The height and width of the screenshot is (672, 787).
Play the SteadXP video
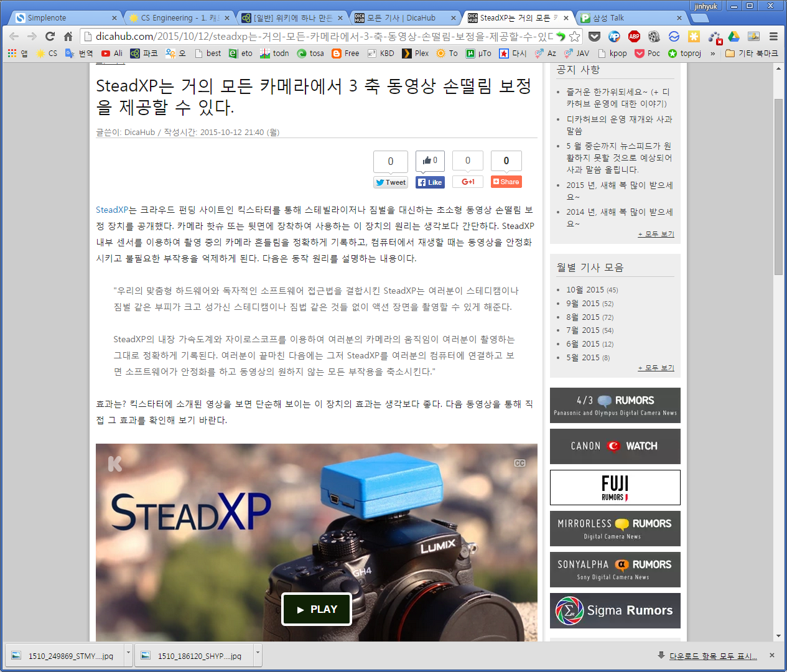(316, 609)
